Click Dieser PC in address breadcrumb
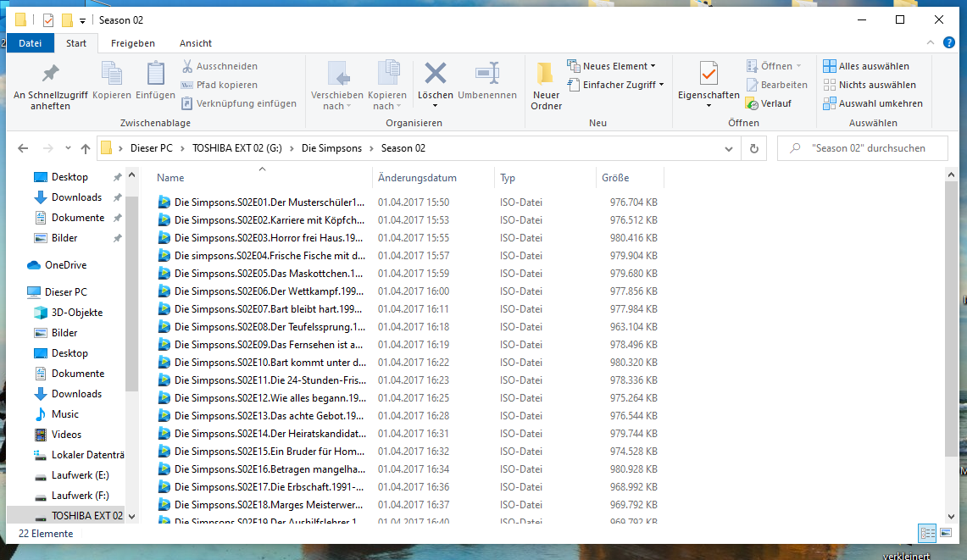This screenshot has width=967, height=560. (152, 148)
